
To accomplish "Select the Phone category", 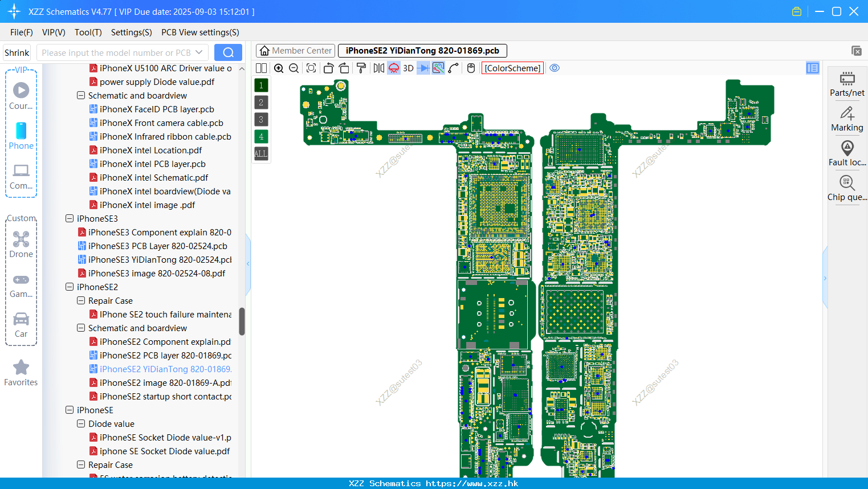I will tap(21, 136).
